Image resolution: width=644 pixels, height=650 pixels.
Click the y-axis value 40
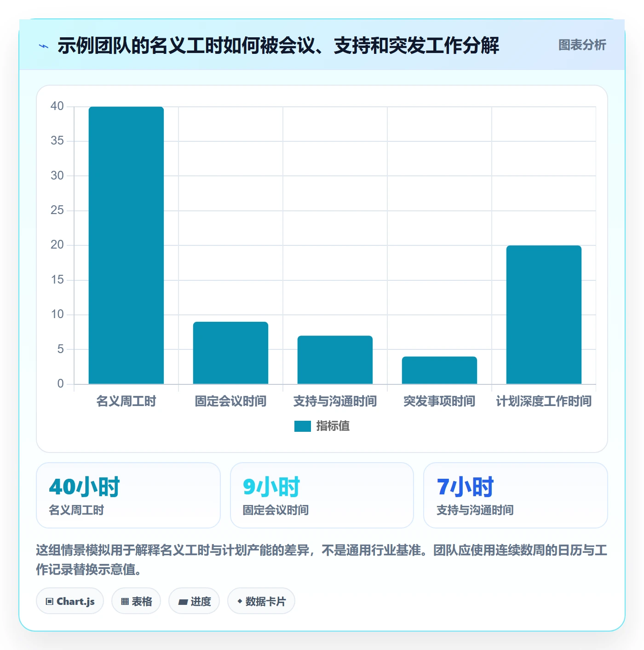[x=57, y=106]
